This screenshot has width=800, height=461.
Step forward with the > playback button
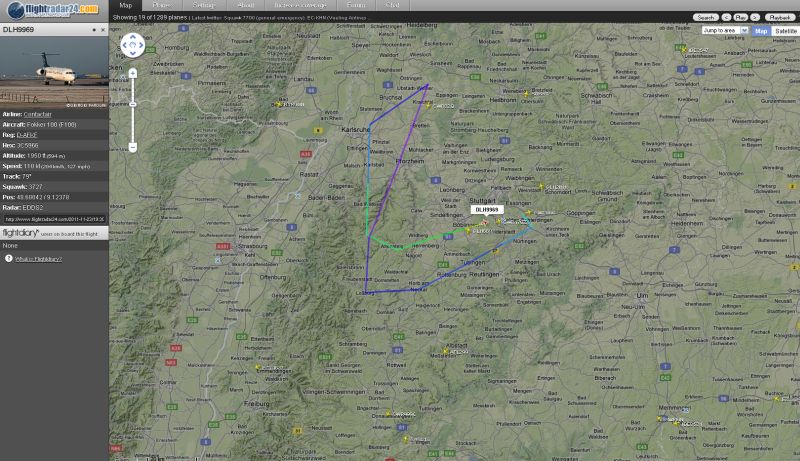click(x=755, y=17)
